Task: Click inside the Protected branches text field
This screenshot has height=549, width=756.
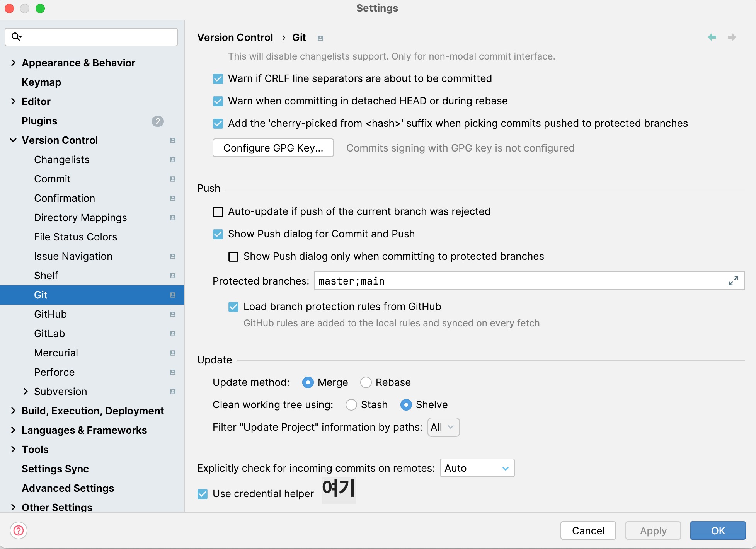Action: (518, 281)
